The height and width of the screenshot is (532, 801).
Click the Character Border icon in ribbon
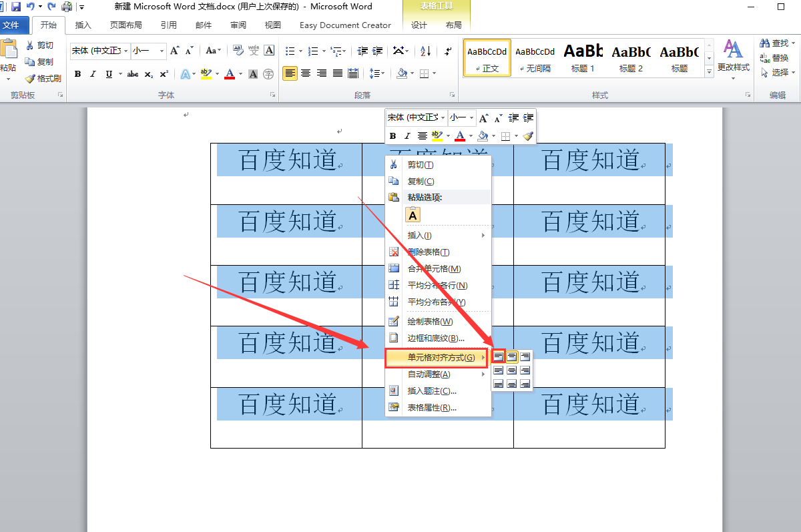tap(269, 51)
